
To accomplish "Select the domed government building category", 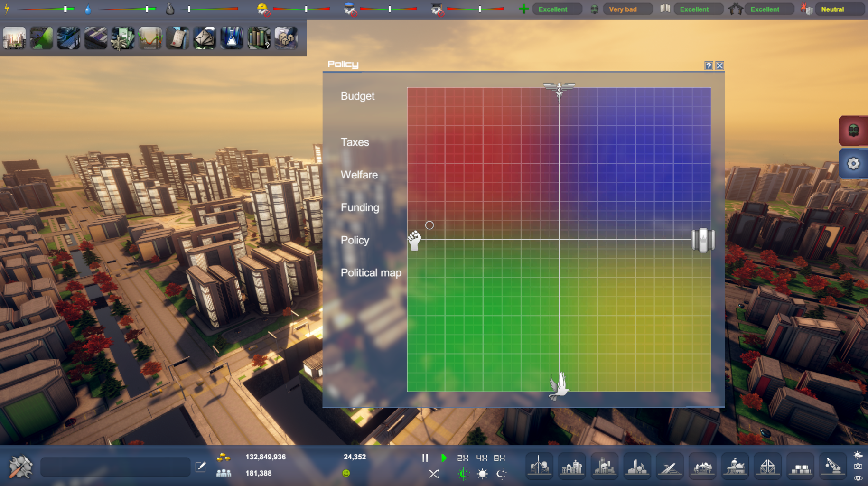I will [735, 466].
